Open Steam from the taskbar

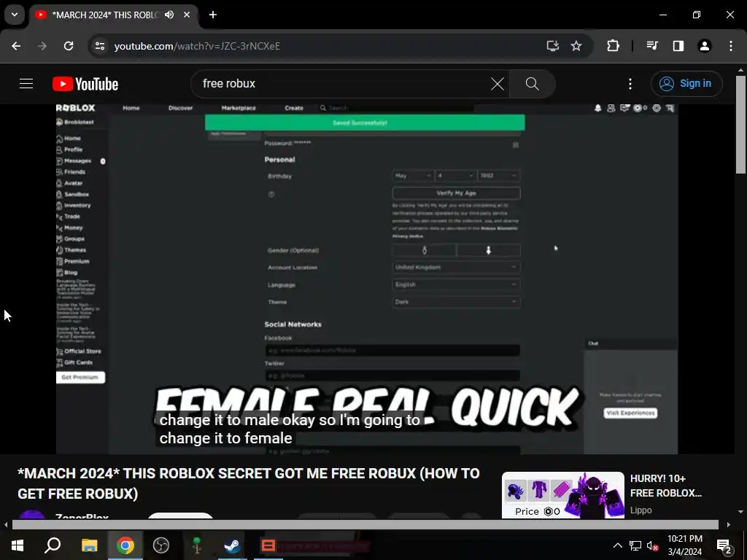pyautogui.click(x=232, y=545)
